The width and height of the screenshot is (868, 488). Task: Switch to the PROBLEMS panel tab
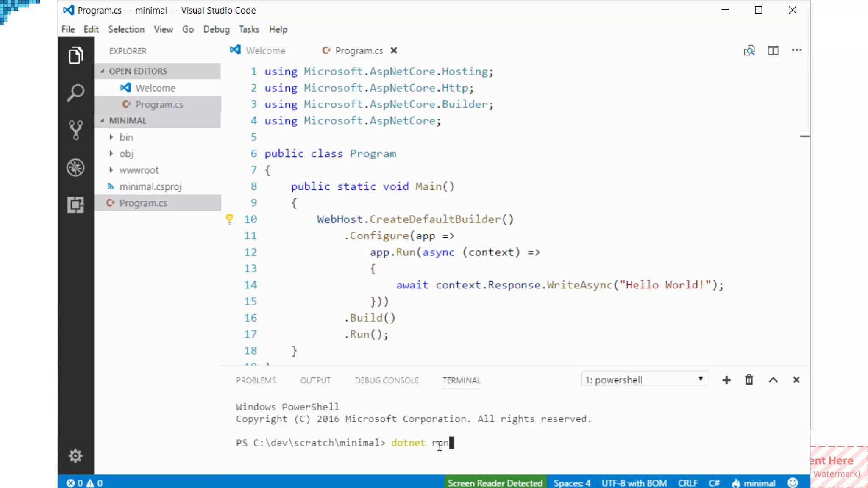pyautogui.click(x=256, y=380)
